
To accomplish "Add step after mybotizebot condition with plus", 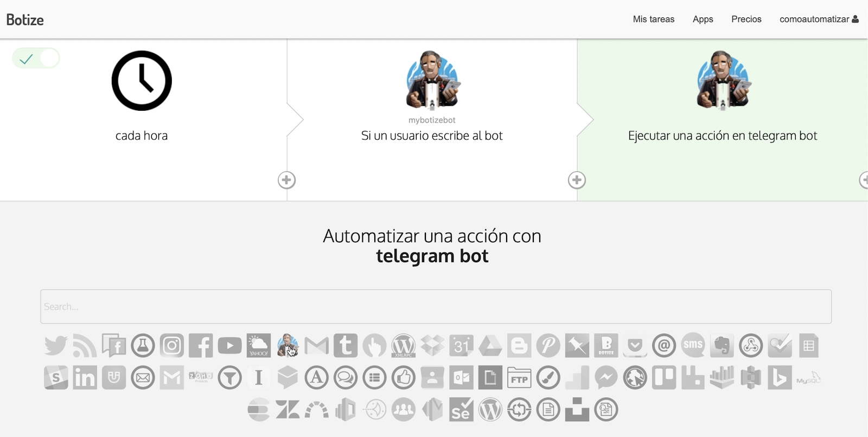I will tap(577, 180).
